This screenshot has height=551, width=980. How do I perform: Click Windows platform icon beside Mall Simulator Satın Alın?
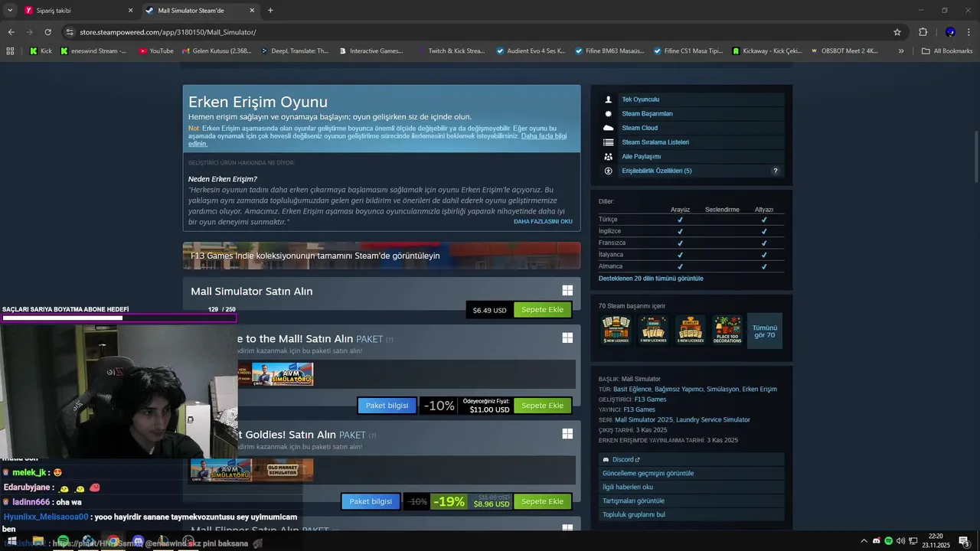tap(567, 291)
